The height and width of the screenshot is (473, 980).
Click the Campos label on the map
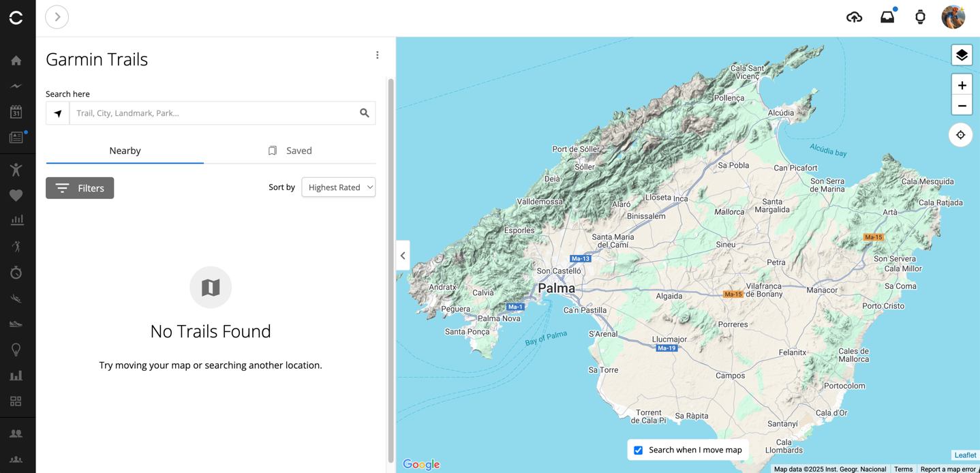[x=730, y=376]
